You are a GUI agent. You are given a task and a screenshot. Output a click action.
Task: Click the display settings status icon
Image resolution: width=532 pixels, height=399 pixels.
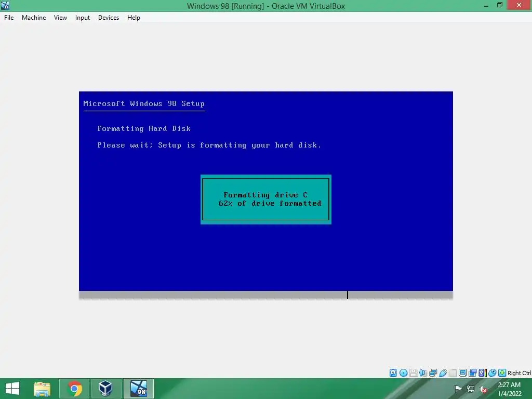point(462,373)
